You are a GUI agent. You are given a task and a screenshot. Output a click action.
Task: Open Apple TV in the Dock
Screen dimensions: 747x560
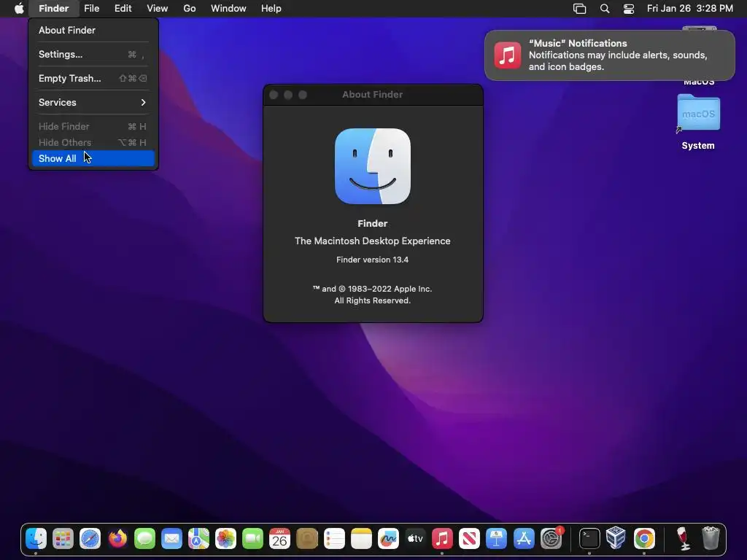pyautogui.click(x=415, y=539)
